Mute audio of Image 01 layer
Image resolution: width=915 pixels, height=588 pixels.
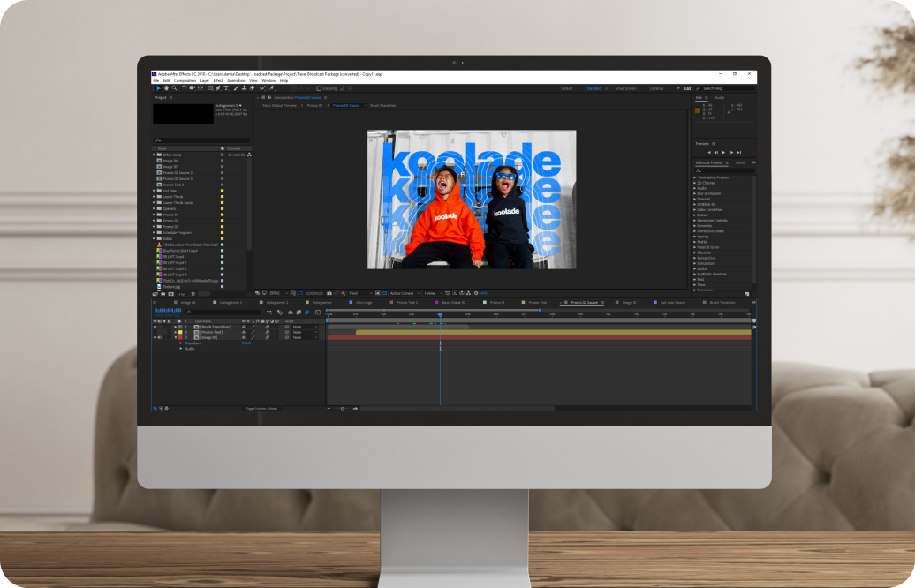coord(160,338)
